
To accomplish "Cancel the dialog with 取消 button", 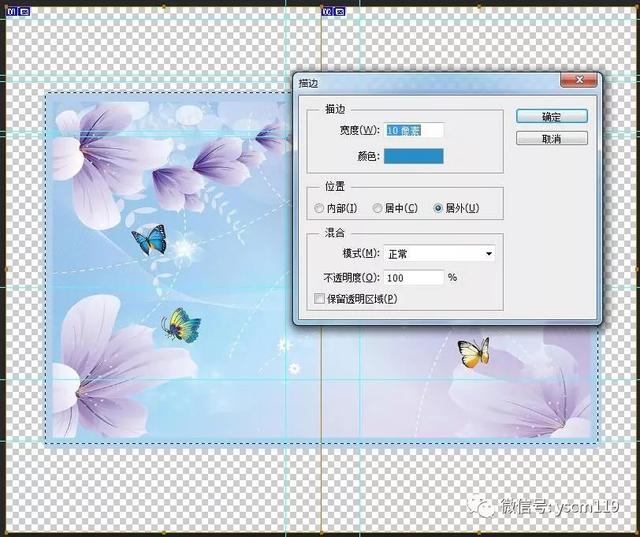I will pyautogui.click(x=552, y=139).
